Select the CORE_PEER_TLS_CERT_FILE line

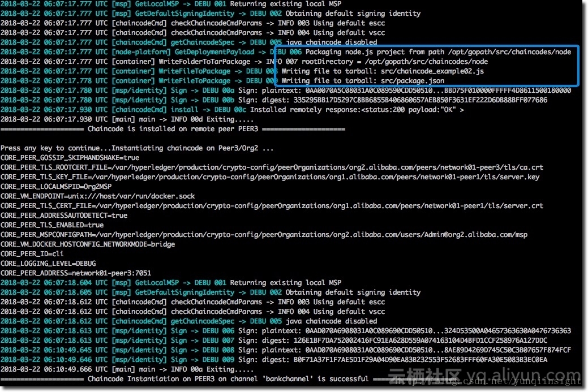click(272, 206)
